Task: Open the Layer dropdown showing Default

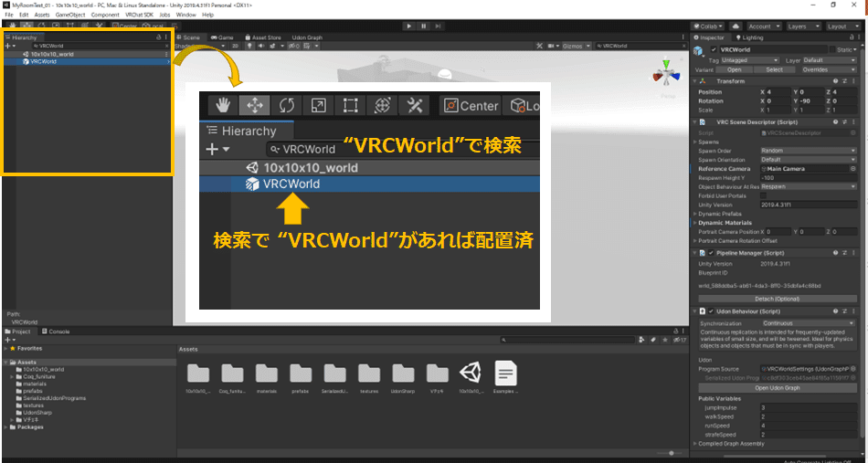Action: [x=830, y=59]
